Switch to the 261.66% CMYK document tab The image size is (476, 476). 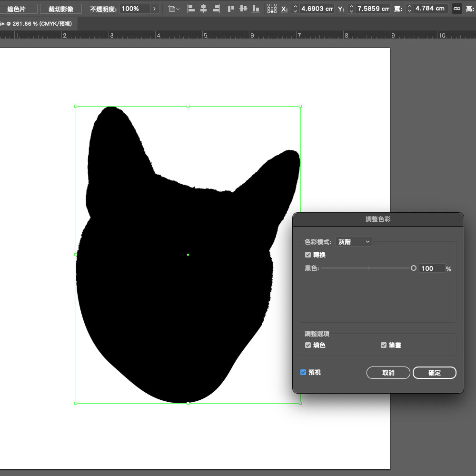(37, 23)
